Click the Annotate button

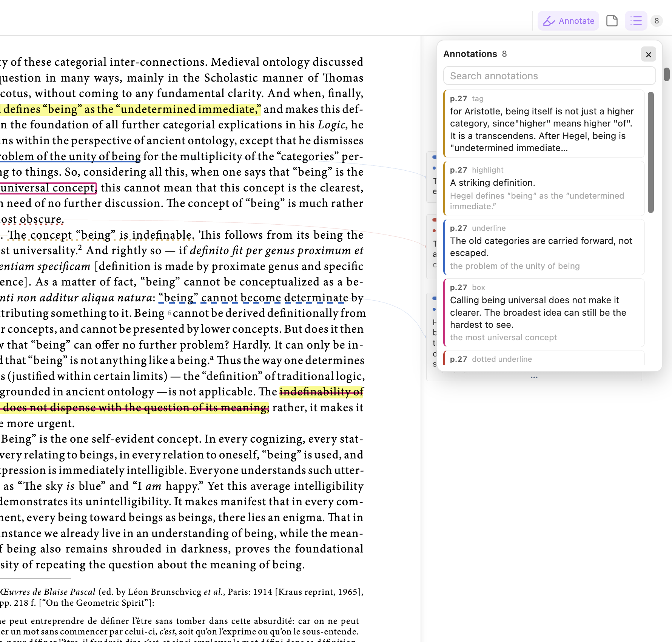click(x=568, y=21)
